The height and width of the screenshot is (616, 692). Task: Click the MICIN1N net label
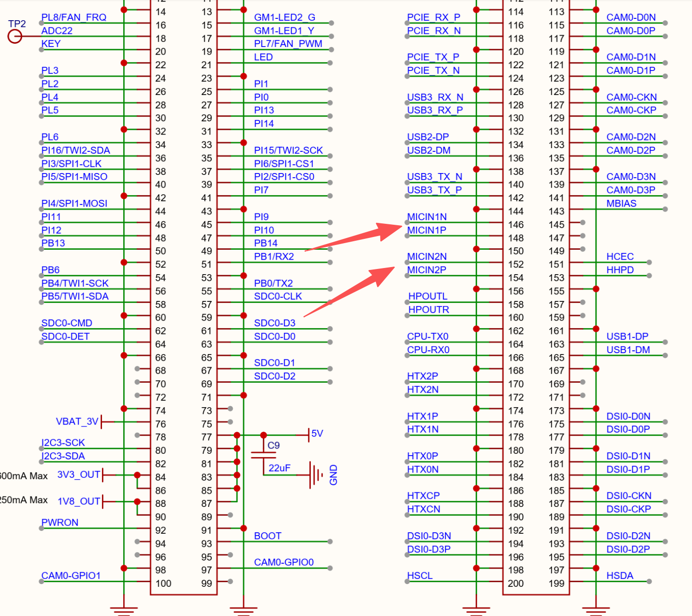click(427, 217)
